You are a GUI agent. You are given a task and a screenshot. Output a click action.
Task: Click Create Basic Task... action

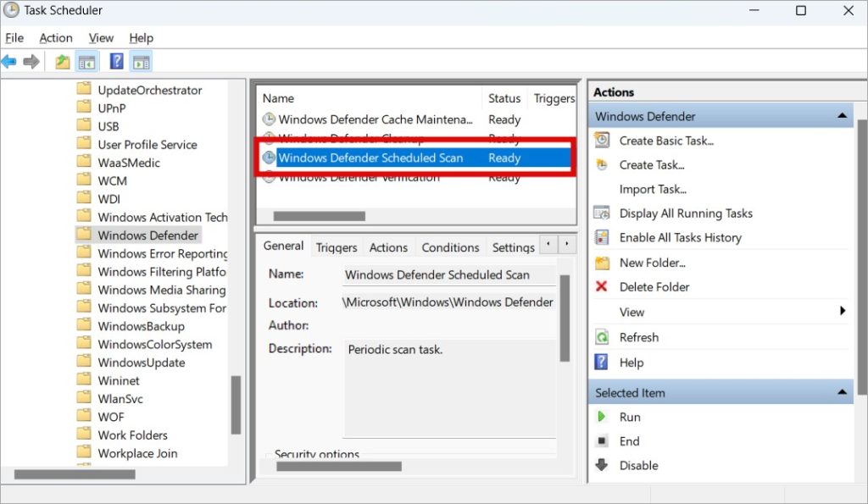pyautogui.click(x=666, y=141)
